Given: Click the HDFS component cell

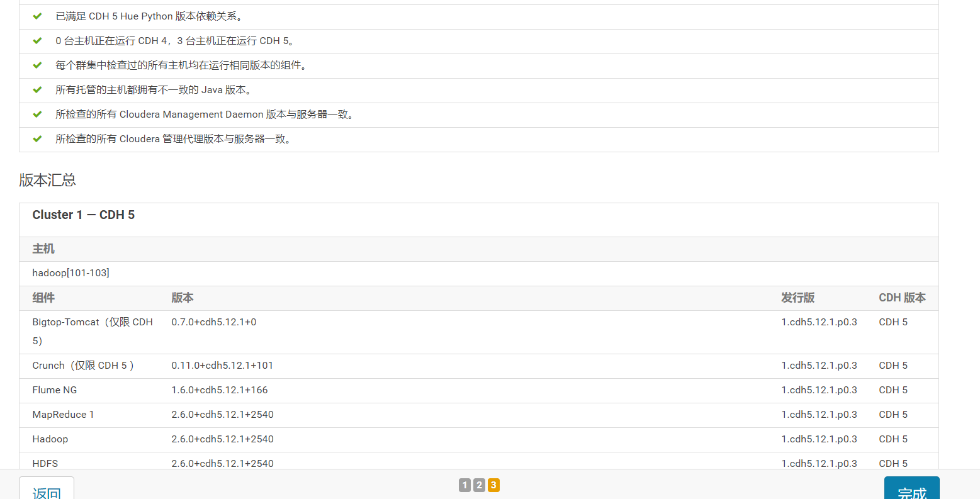Looking at the screenshot, I should (x=45, y=464).
